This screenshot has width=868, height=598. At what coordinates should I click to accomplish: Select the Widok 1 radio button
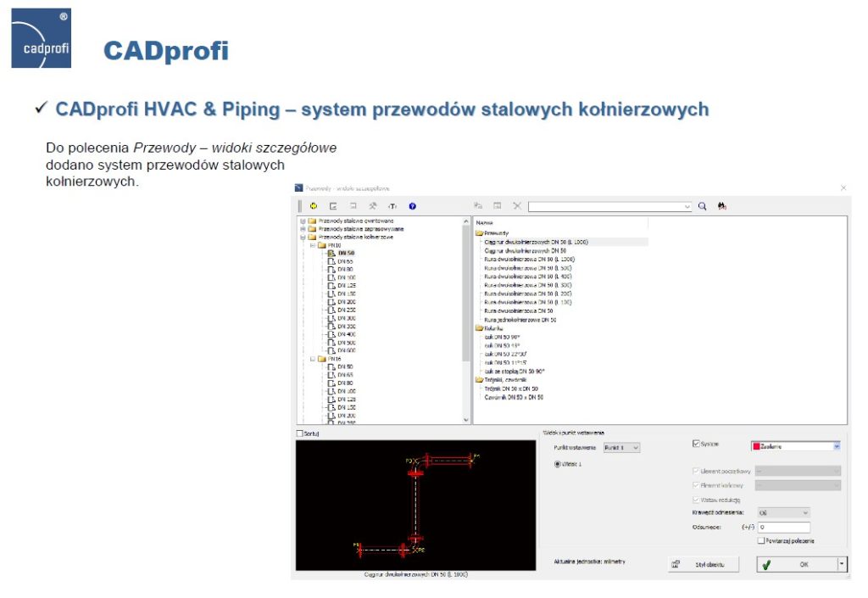(557, 464)
